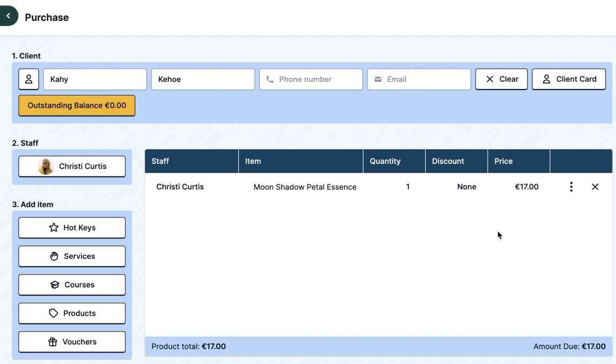Open the Services item list

72,256
